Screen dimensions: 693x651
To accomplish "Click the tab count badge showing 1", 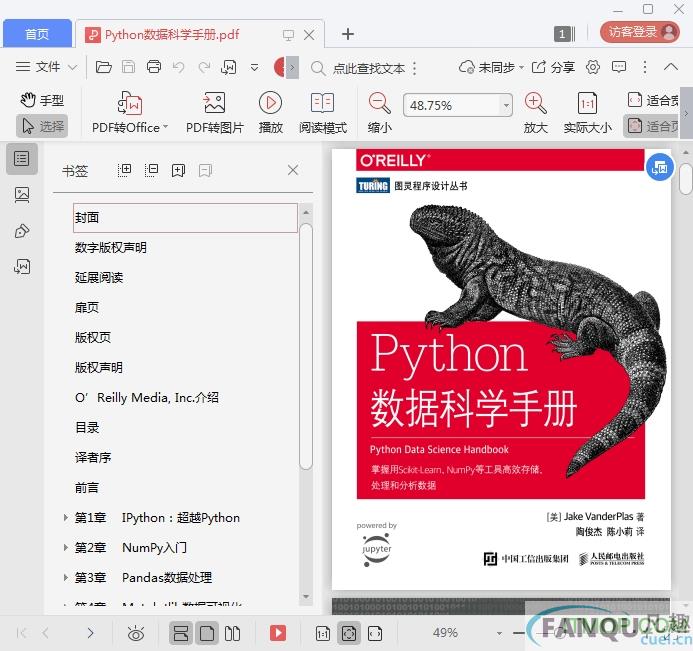I will coord(564,34).
